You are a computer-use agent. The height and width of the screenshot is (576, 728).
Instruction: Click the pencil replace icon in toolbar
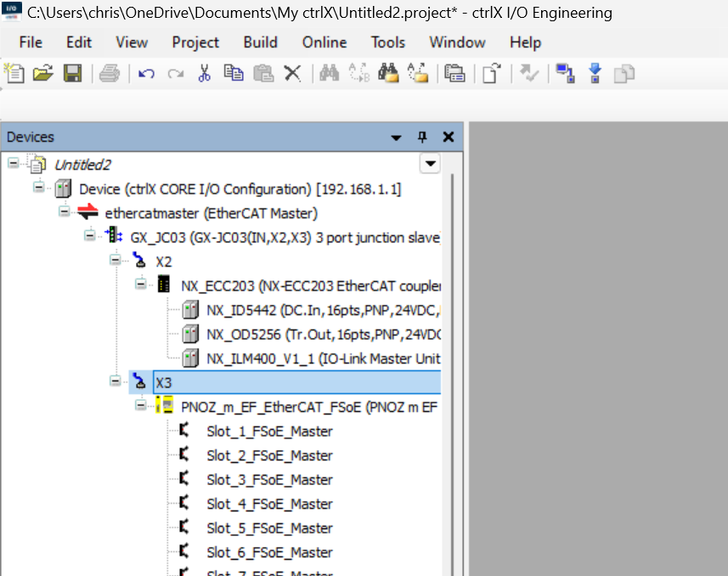[418, 73]
